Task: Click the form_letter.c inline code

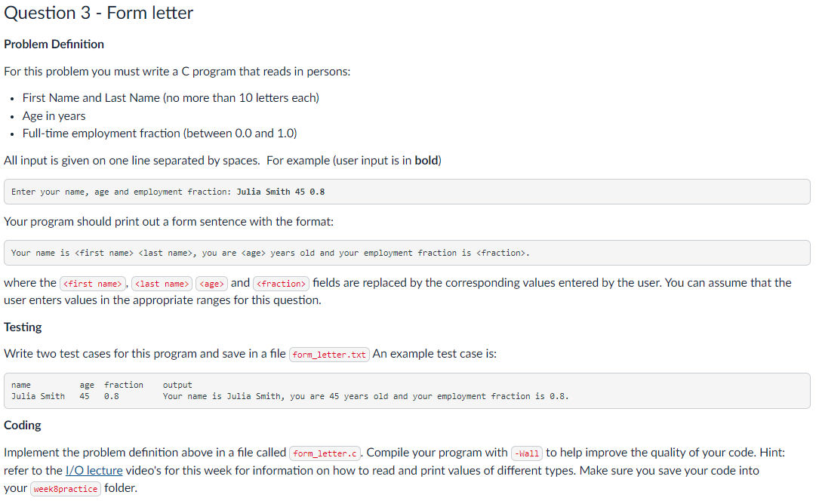Action: click(x=325, y=453)
